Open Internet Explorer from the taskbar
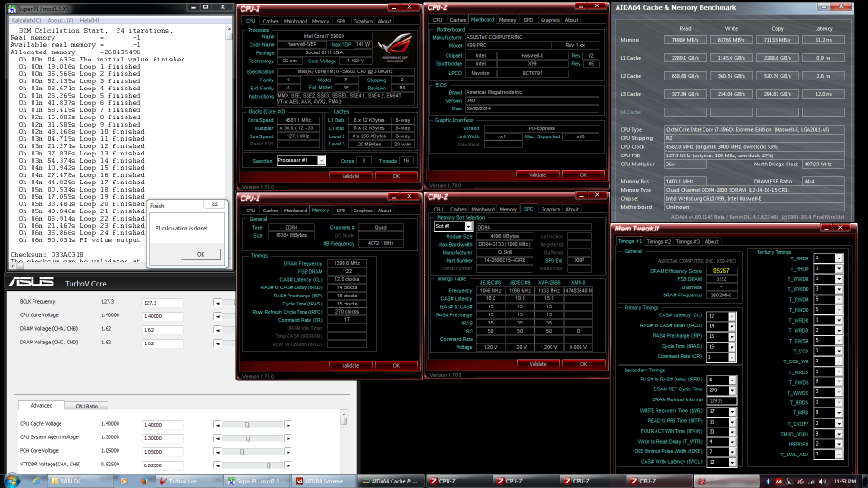 [x=36, y=482]
